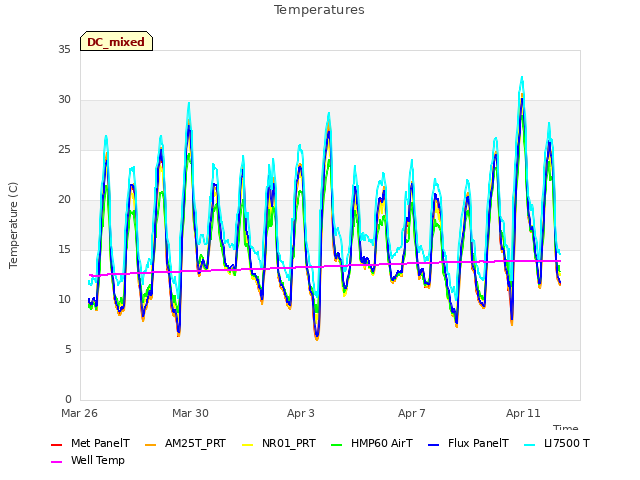Screen dimensions: 640x480
Task: Click the Apr 3 x-axis tick label
Action: [x=301, y=413]
